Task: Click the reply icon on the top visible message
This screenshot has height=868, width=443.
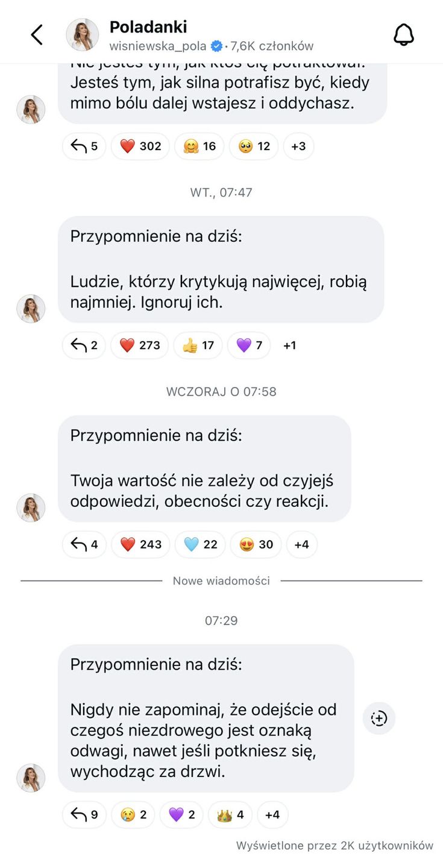Action: coord(84,146)
